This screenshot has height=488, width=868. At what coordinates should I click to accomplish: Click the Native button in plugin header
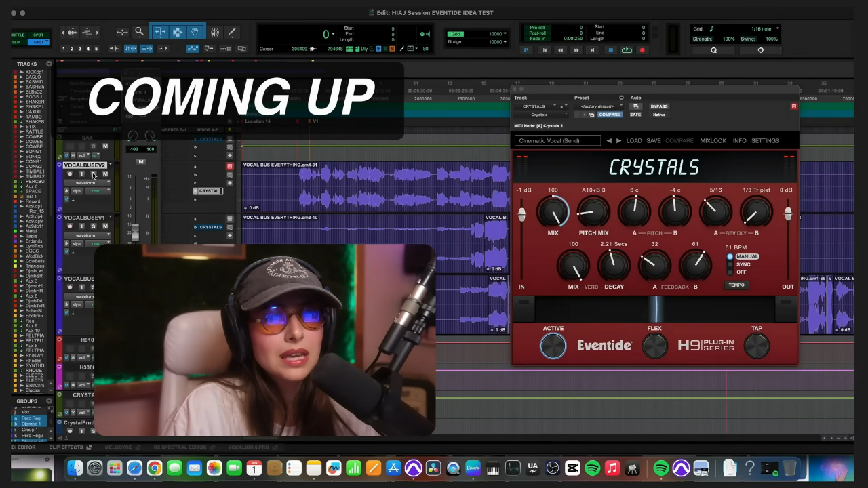(658, 115)
